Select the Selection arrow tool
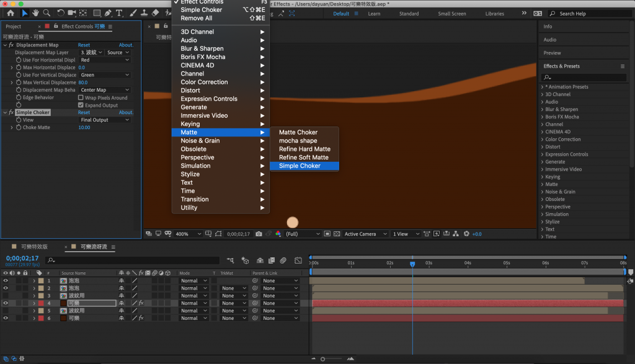Image resolution: width=635 pixels, height=364 pixels. click(25, 13)
